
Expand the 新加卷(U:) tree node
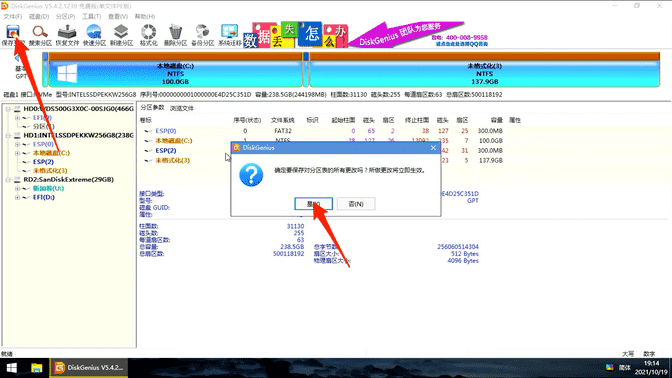click(17, 189)
